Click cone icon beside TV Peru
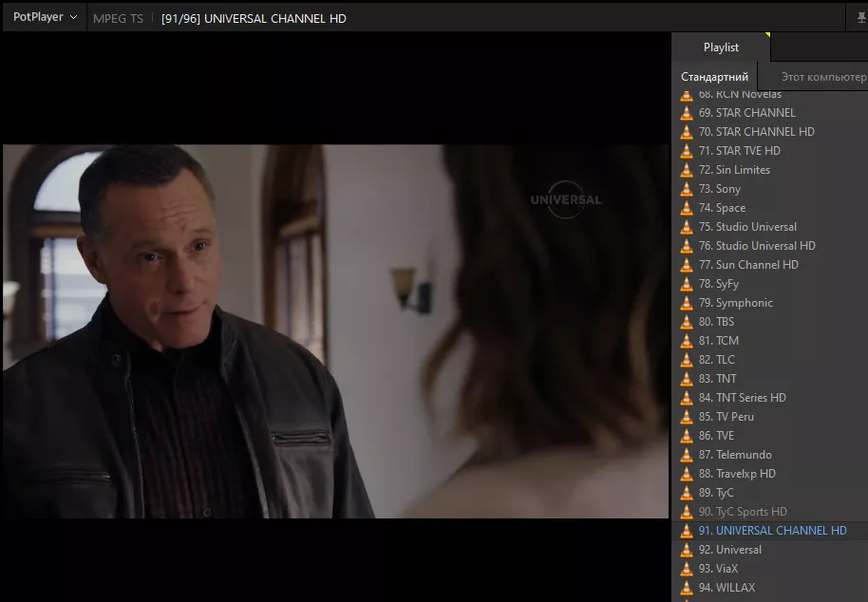868x602 pixels. 687,417
